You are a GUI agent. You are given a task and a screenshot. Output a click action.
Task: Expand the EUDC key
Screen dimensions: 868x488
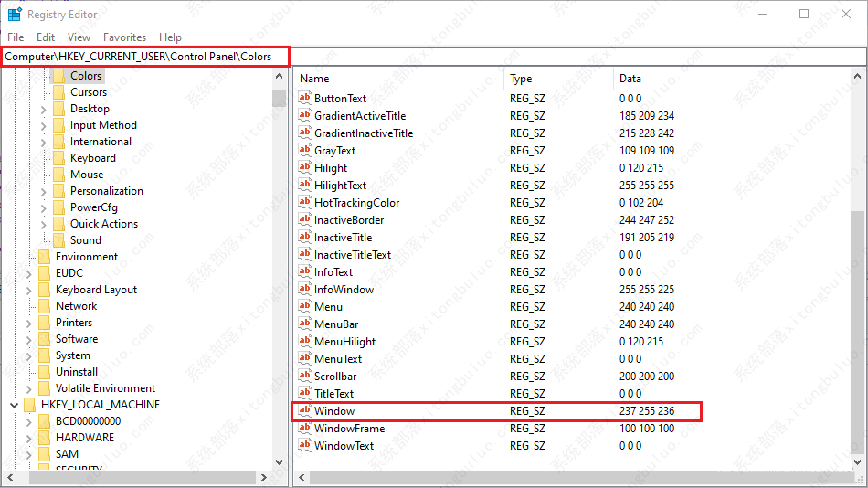coord(29,273)
